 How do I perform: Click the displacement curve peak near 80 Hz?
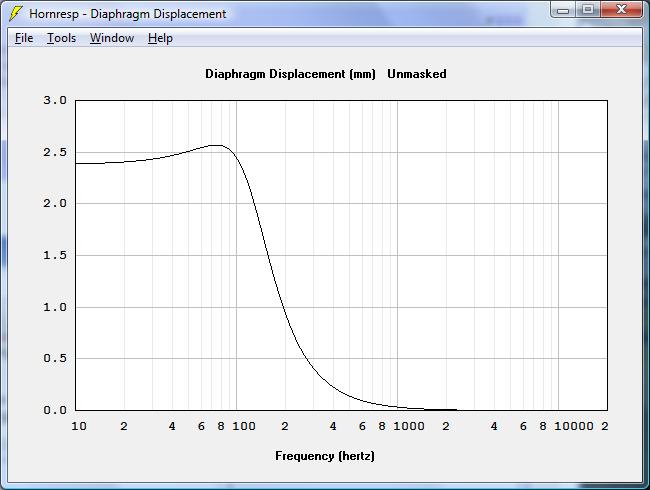click(216, 146)
